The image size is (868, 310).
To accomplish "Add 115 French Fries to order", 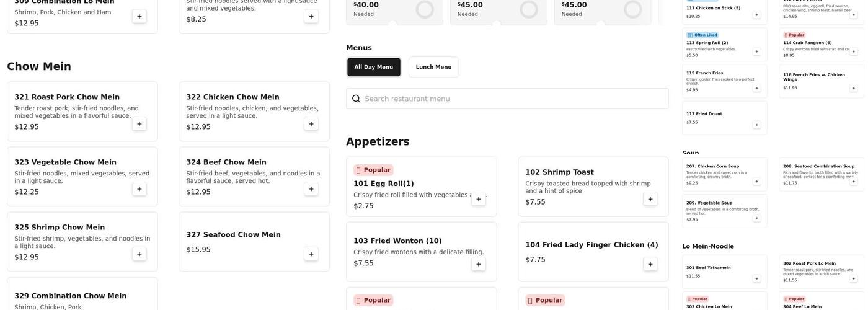I will pyautogui.click(x=756, y=88).
